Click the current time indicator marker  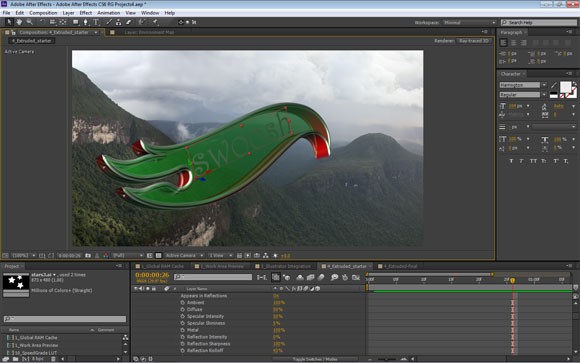pos(513,280)
